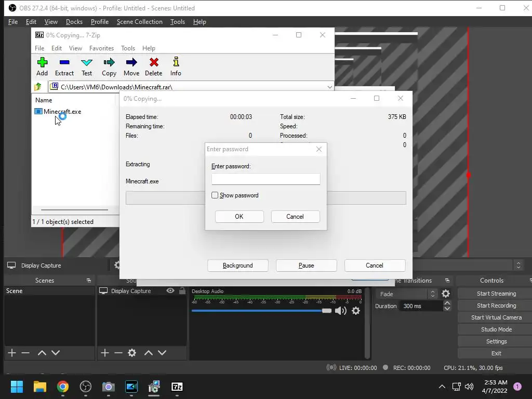Open OBS File menu
Image resolution: width=532 pixels, height=399 pixels.
pyautogui.click(x=13, y=22)
